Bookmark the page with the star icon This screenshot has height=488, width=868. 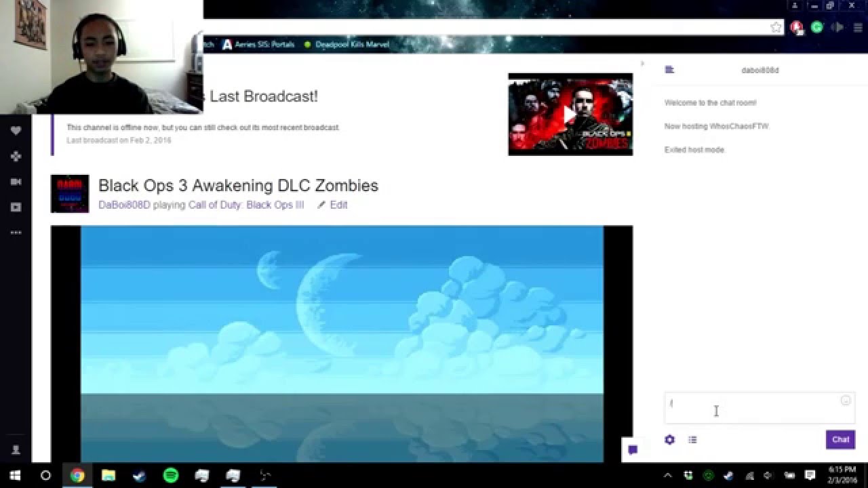coord(776,27)
